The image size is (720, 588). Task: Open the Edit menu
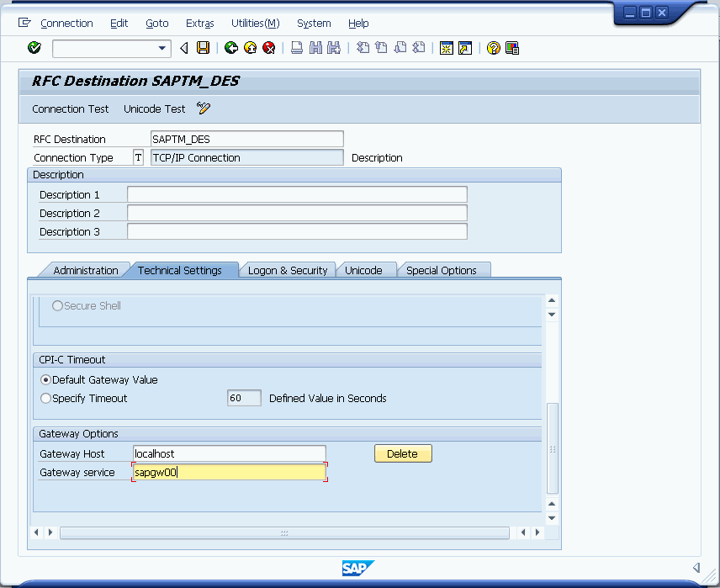coord(119,23)
